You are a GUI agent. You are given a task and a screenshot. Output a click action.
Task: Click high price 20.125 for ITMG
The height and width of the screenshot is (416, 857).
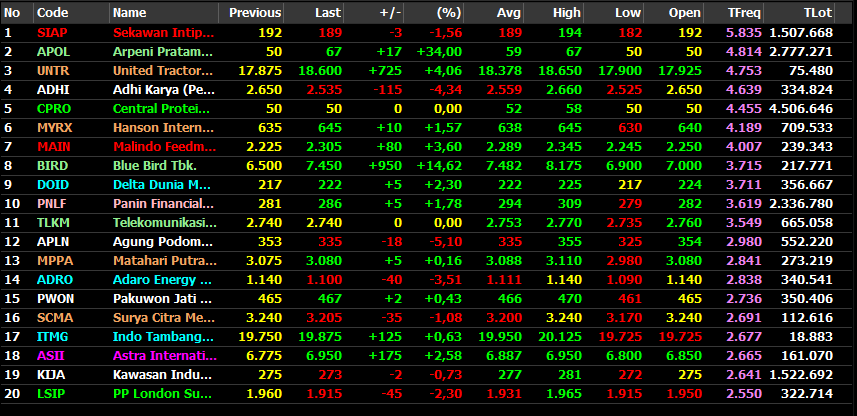coord(560,337)
